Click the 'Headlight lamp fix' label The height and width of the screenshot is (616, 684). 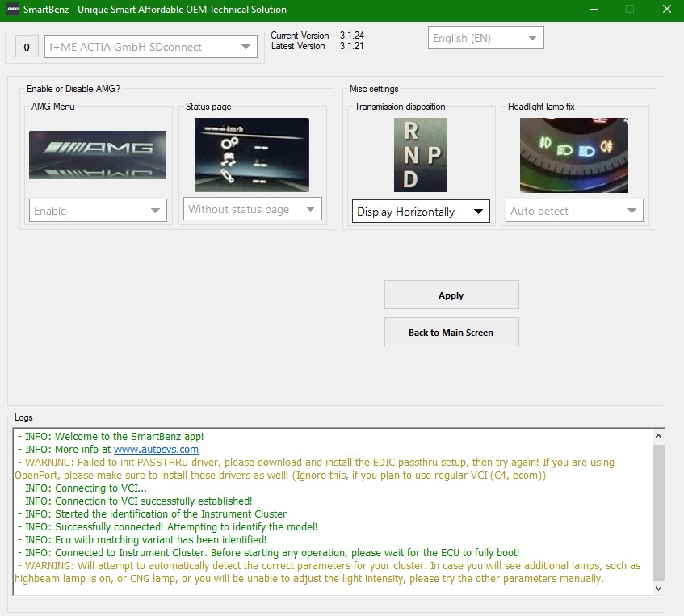point(541,107)
